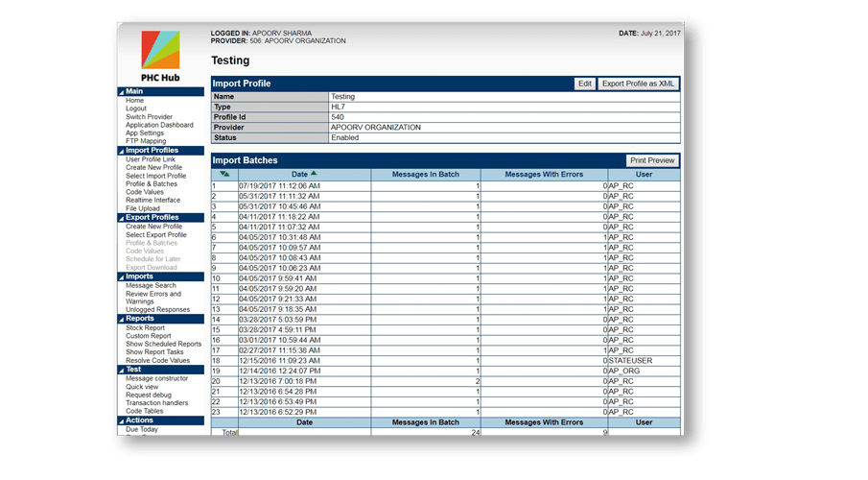The height and width of the screenshot is (480, 868).
Task: Open Review Errors and Warnings link
Action: pos(153,298)
